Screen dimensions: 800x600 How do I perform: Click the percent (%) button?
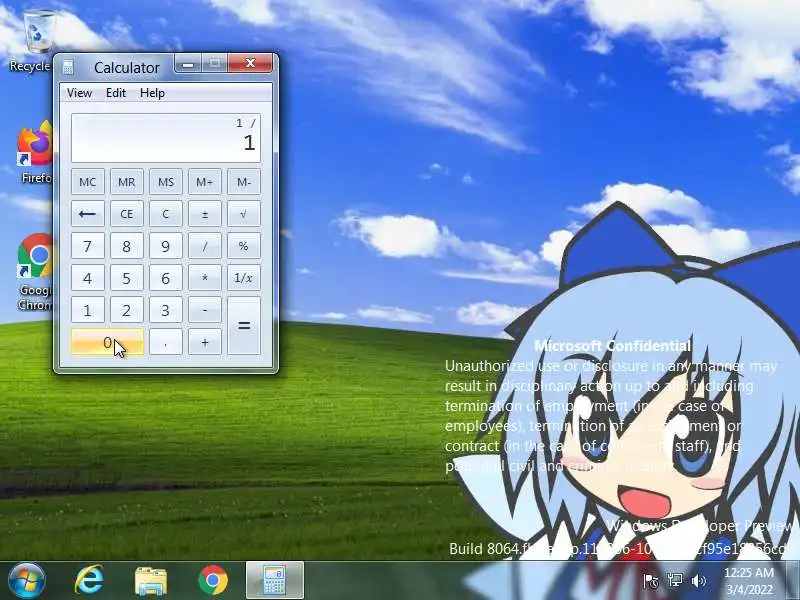pos(244,246)
